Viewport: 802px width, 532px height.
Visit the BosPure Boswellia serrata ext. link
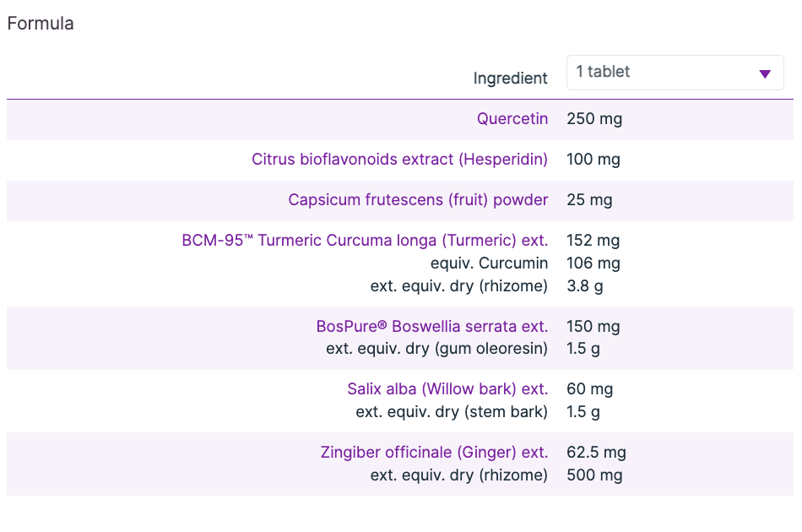pos(432,327)
